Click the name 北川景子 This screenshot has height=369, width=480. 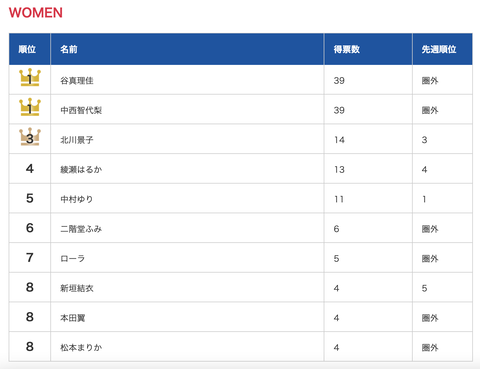point(77,140)
